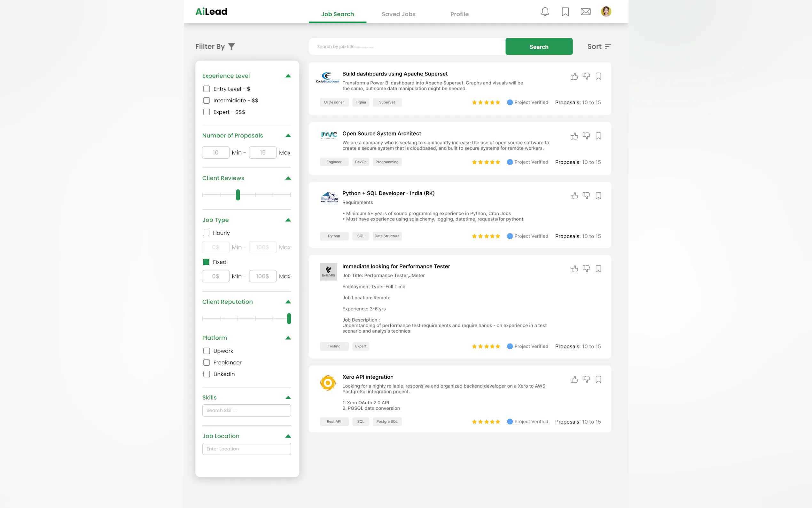812x508 pixels.
Task: Like the Apache Superset dashboards job
Action: [x=574, y=76]
